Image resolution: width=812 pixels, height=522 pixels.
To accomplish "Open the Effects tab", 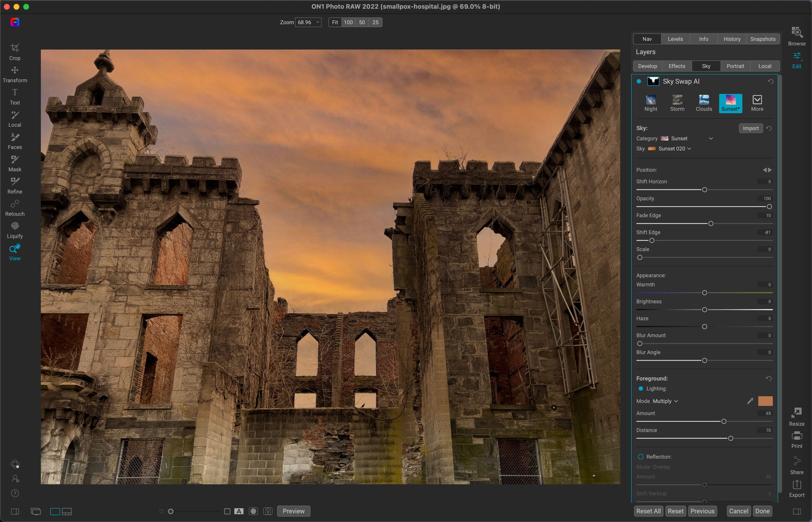I will (x=677, y=66).
